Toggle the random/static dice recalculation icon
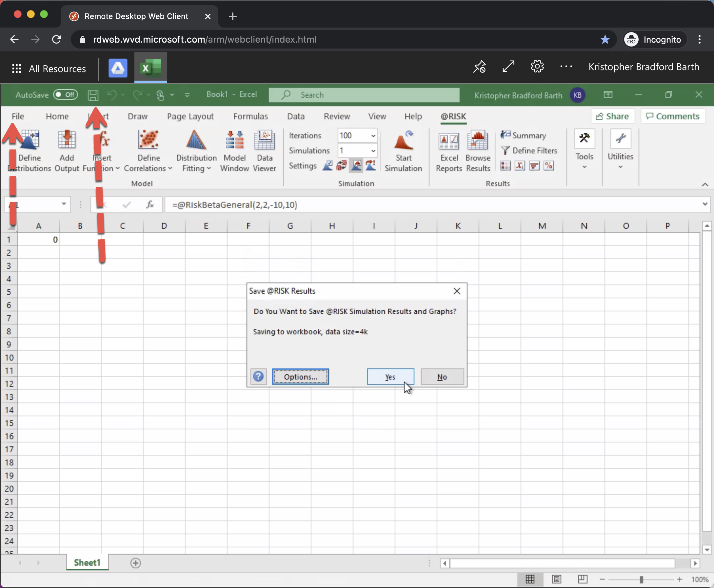This screenshot has width=714, height=588. (x=342, y=166)
